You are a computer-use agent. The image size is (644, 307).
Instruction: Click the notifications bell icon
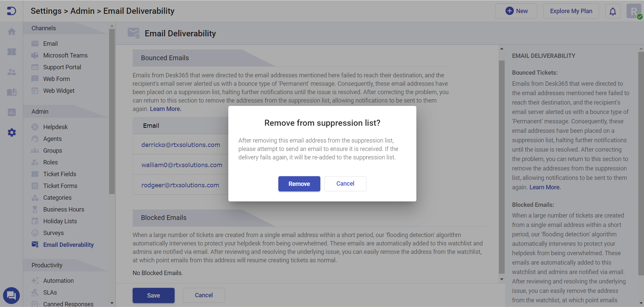(x=613, y=11)
